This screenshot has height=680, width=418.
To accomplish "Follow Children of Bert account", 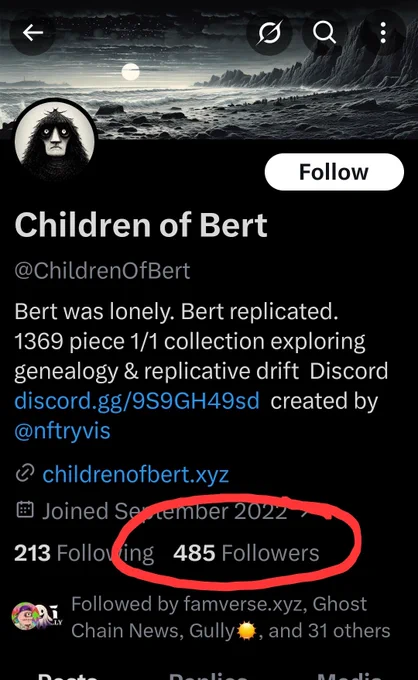I will tap(334, 172).
